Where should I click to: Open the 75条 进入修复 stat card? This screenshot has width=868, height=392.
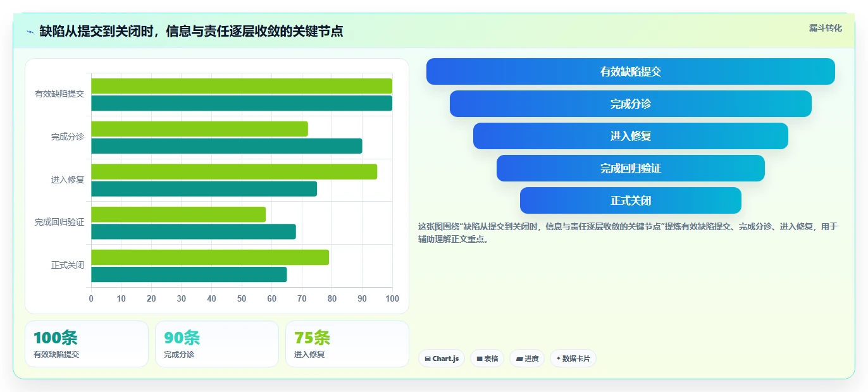coord(347,344)
